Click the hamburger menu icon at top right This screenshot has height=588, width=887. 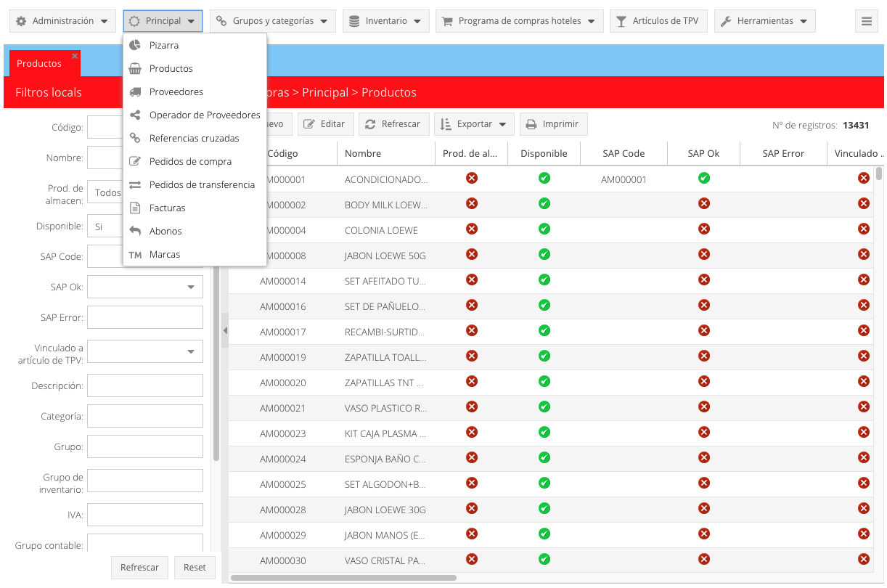coord(866,21)
